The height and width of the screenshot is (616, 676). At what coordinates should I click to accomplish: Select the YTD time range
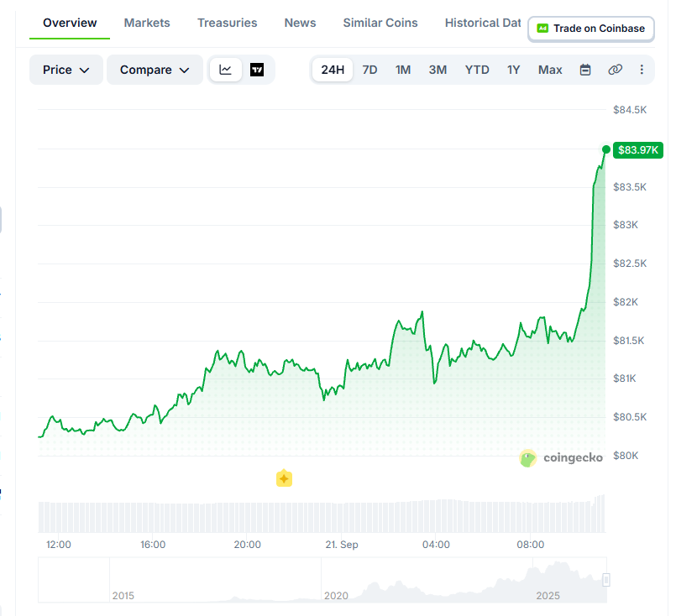[x=477, y=70]
